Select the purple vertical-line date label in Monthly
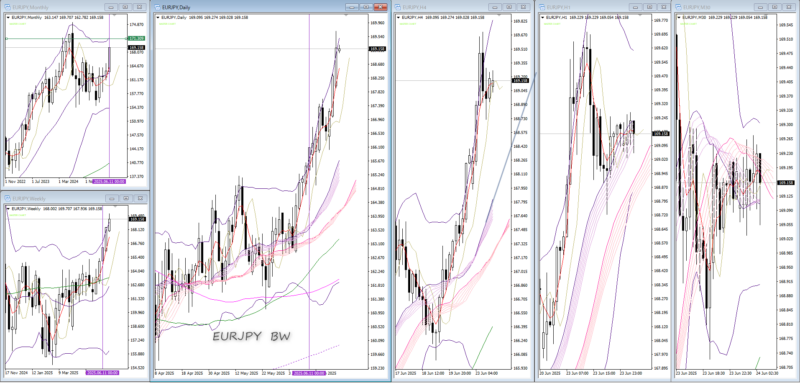Screen dimensions: 800x383 (110, 181)
